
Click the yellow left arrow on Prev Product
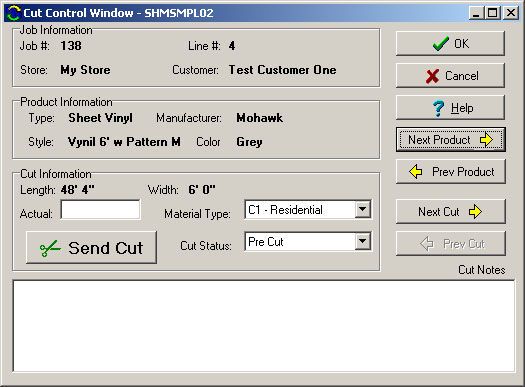pos(416,172)
